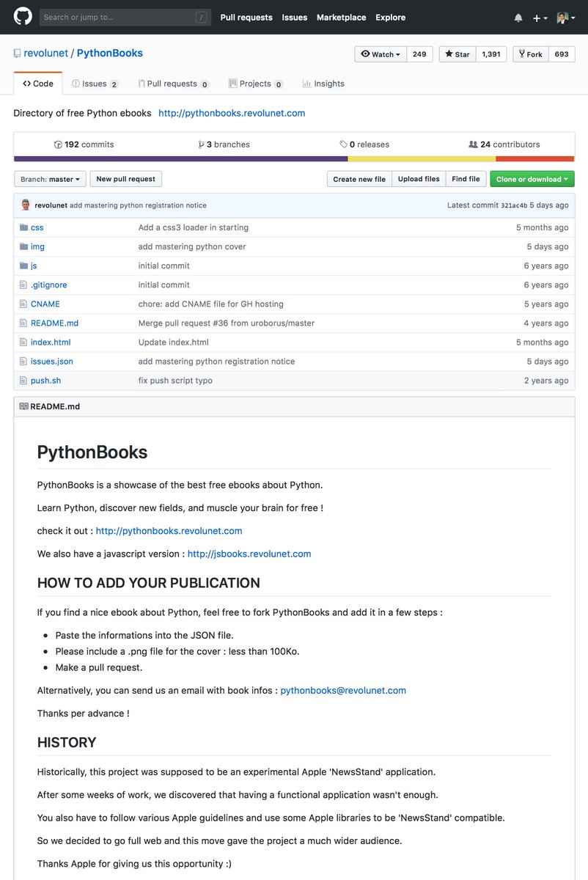Click the 'HISTORY' heading
Image resolution: width=588 pixels, height=880 pixels.
click(x=67, y=742)
